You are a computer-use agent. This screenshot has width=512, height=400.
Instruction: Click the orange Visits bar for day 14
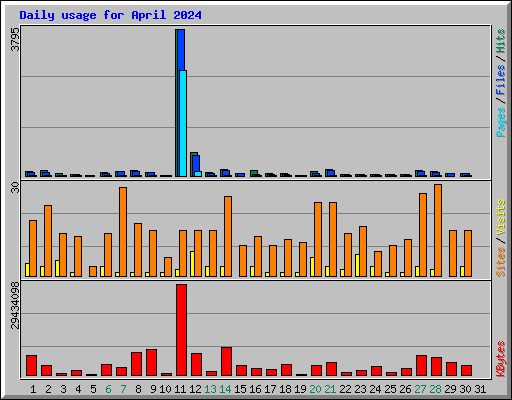[x=228, y=236]
